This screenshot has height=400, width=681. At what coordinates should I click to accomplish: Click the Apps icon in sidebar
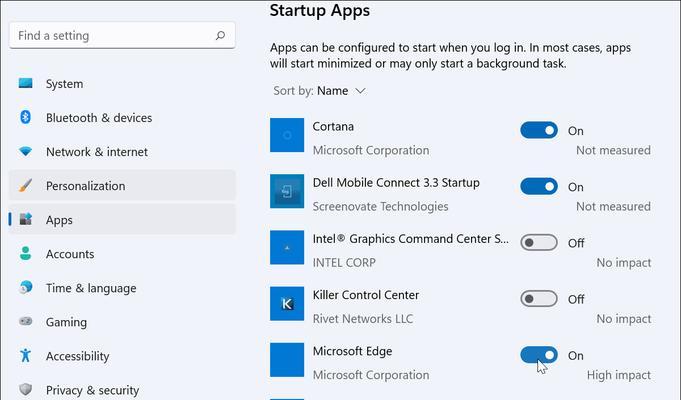tap(26, 219)
